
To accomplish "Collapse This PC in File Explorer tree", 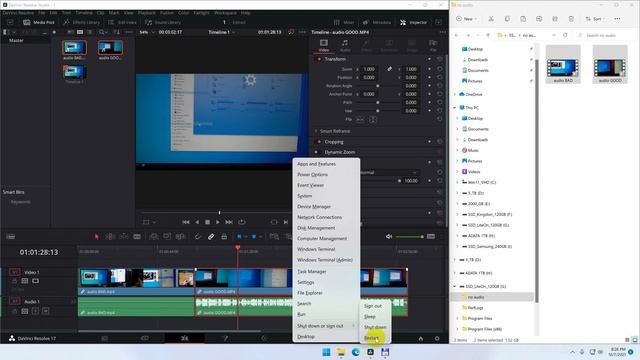I will [x=455, y=108].
